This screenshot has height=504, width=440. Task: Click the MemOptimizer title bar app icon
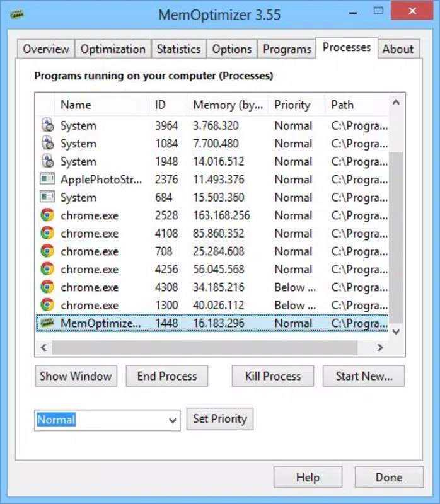(x=17, y=14)
